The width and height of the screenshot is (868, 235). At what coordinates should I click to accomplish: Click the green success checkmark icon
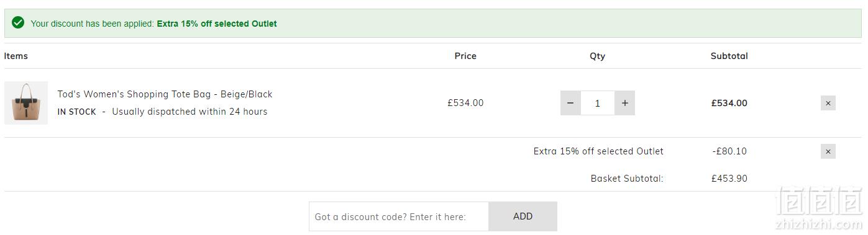coord(19,24)
